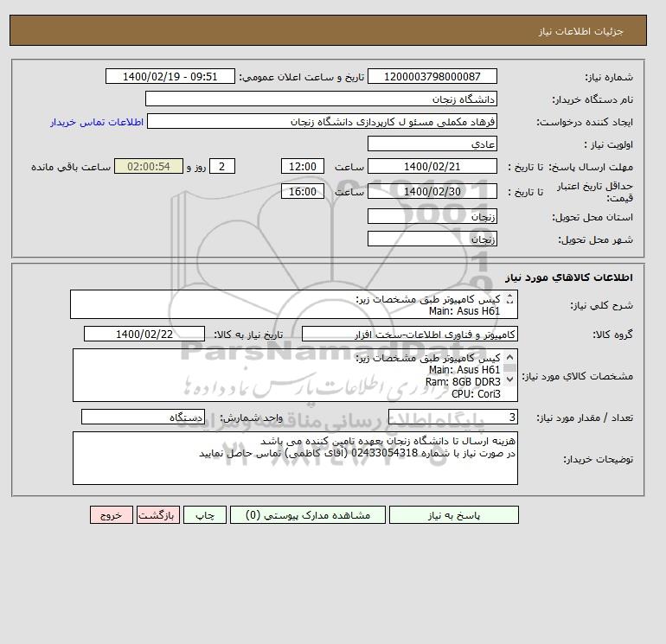The image size is (666, 644).
Task: Open اطلاعات تماس خریدار link
Action: (97, 122)
